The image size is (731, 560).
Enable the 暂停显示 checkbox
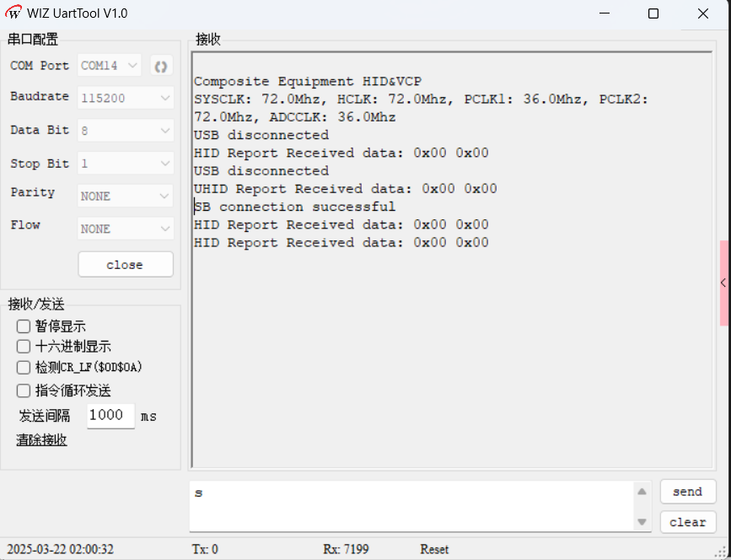pyautogui.click(x=24, y=326)
